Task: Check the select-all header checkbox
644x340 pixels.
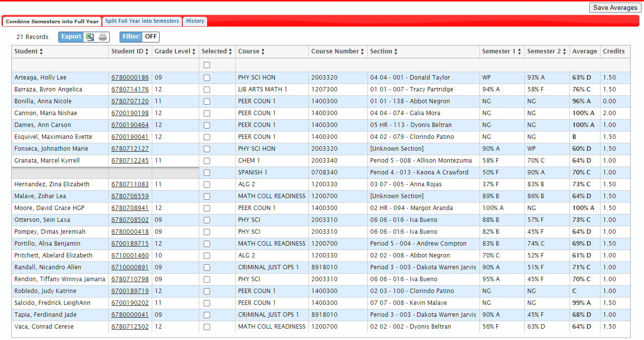Action: (x=206, y=64)
